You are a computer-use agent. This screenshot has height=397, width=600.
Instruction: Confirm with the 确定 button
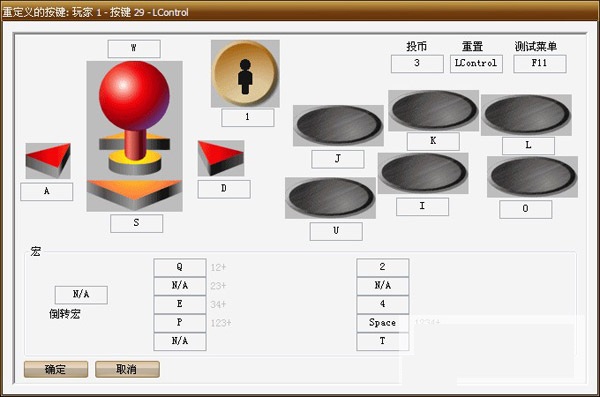click(x=56, y=369)
